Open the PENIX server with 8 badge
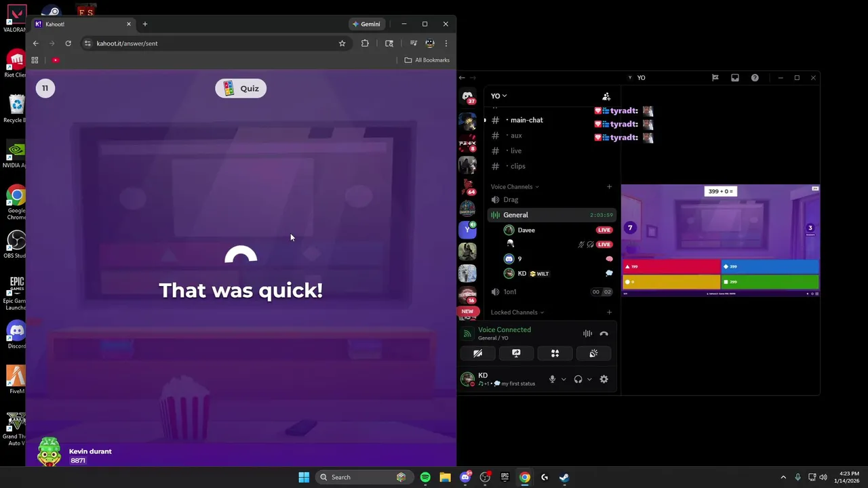This screenshot has height=488, width=868. pyautogui.click(x=467, y=144)
